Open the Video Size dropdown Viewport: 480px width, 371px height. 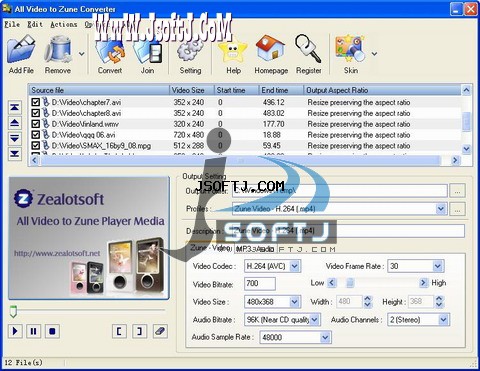coord(294,302)
